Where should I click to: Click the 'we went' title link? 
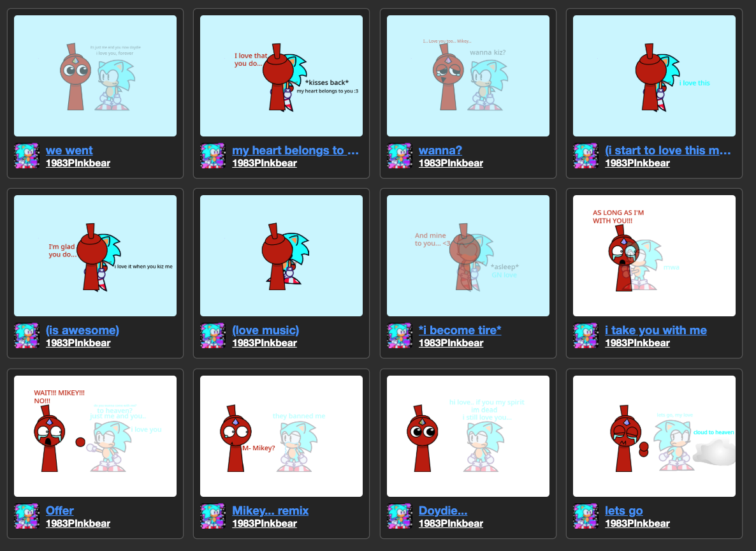point(69,151)
